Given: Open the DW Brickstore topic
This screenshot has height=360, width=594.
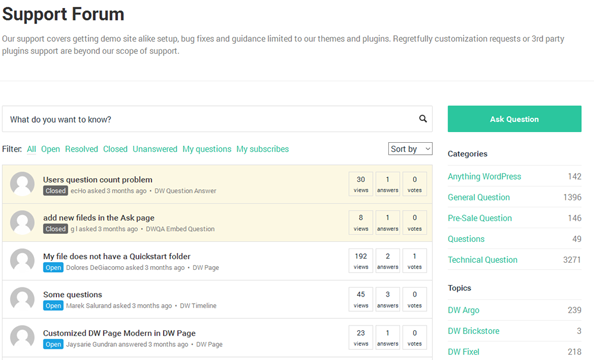Looking at the screenshot, I should point(474,331).
